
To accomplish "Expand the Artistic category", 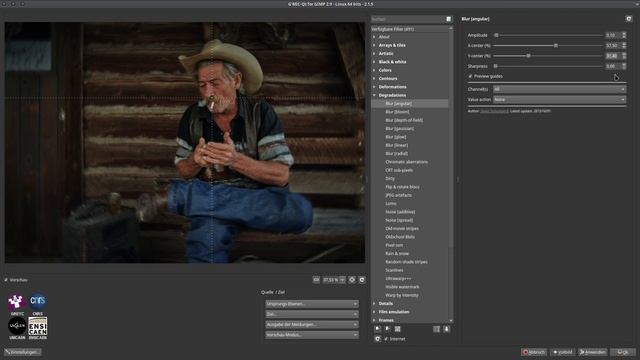I will pos(374,53).
